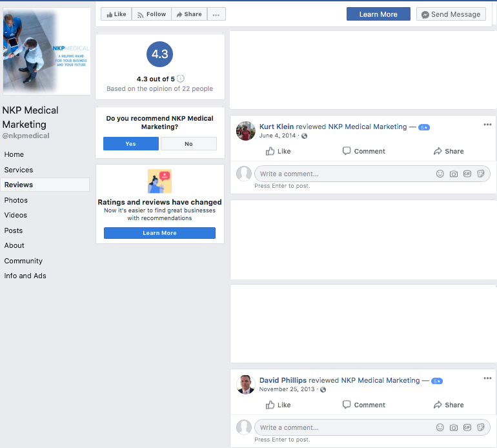Viewport: 497px width, 448px height.
Task: Open Kurt Klein's profile link
Action: 276,127
